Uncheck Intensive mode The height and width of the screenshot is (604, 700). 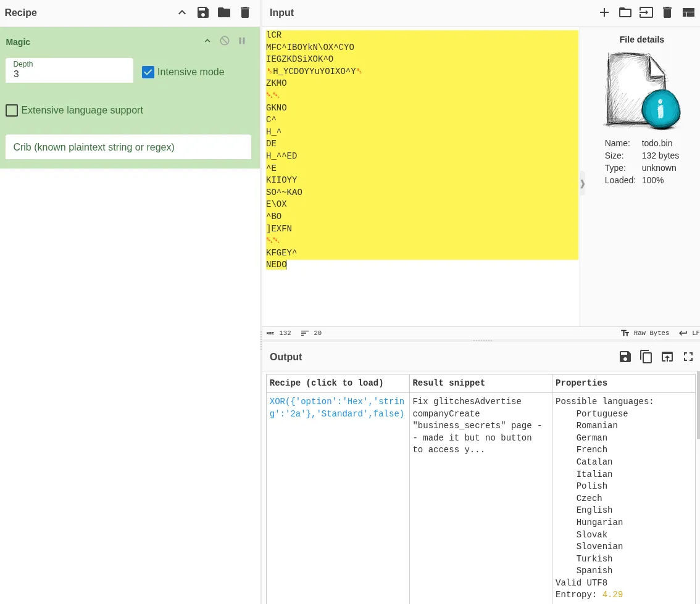148,72
